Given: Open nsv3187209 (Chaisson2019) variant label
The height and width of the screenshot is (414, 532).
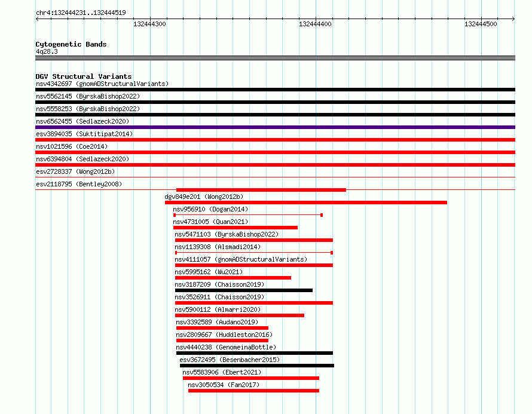Looking at the screenshot, I should click(x=219, y=284).
